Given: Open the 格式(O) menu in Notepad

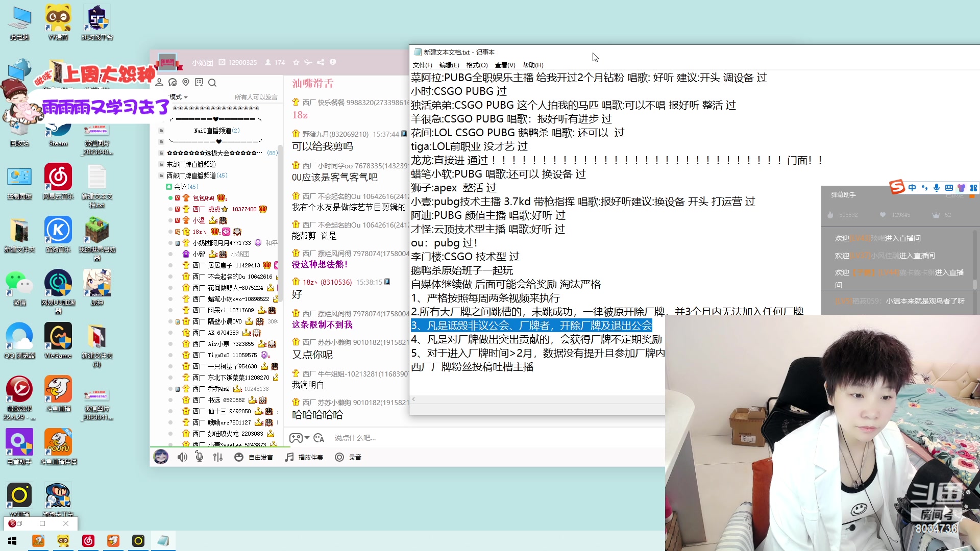Looking at the screenshot, I should coord(477,65).
